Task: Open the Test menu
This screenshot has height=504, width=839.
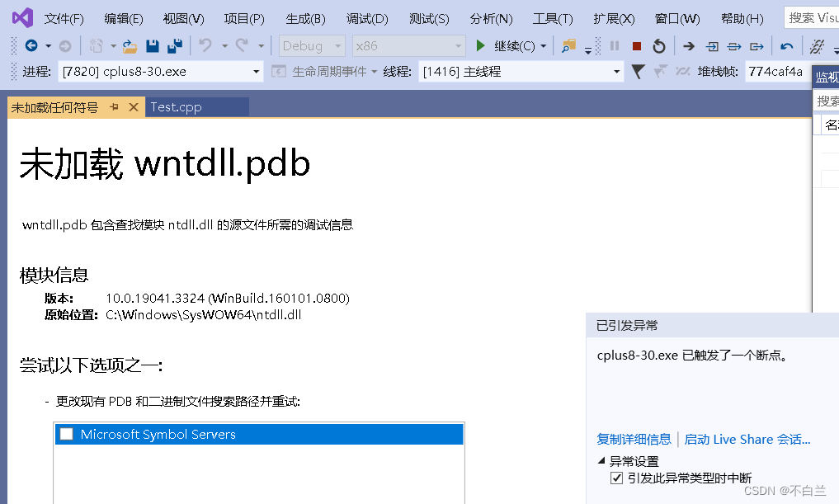Action: pyautogui.click(x=429, y=19)
